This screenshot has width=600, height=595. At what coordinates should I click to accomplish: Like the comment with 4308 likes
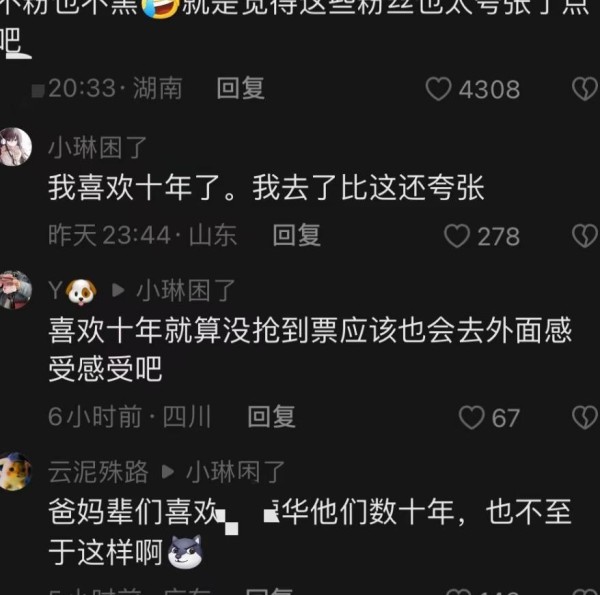pos(438,89)
